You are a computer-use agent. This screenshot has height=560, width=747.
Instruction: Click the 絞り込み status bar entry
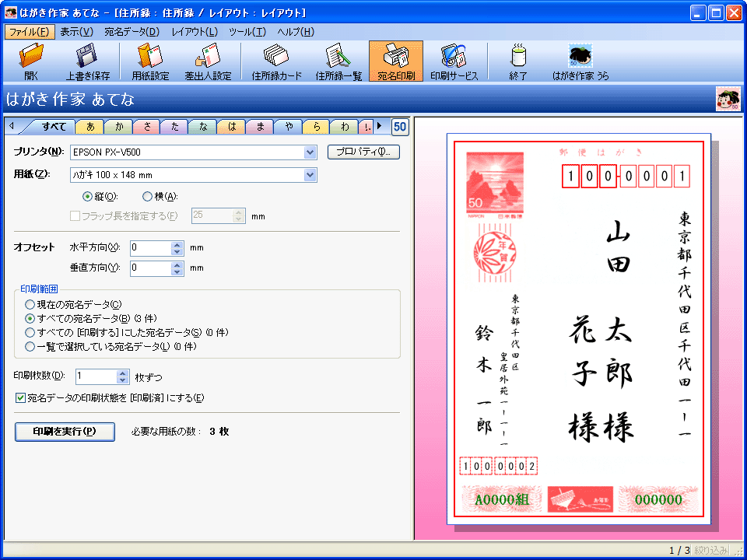click(x=710, y=551)
